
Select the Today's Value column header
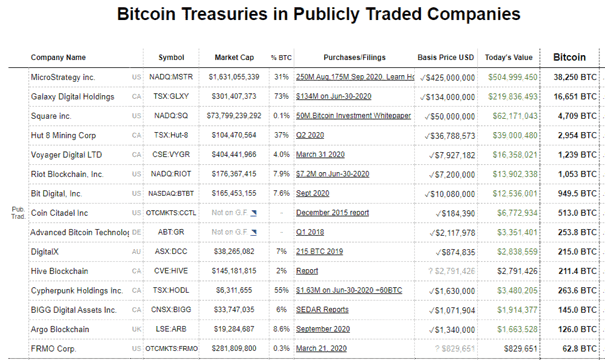click(x=509, y=57)
